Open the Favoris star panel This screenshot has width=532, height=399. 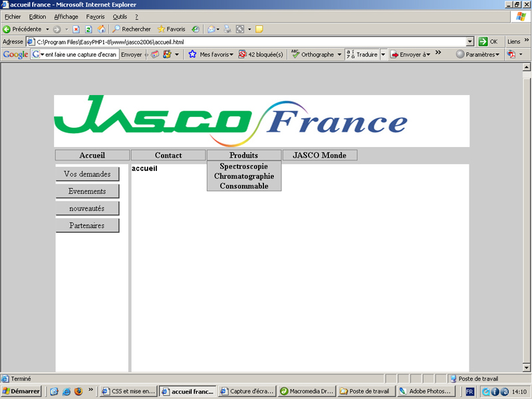click(x=172, y=29)
